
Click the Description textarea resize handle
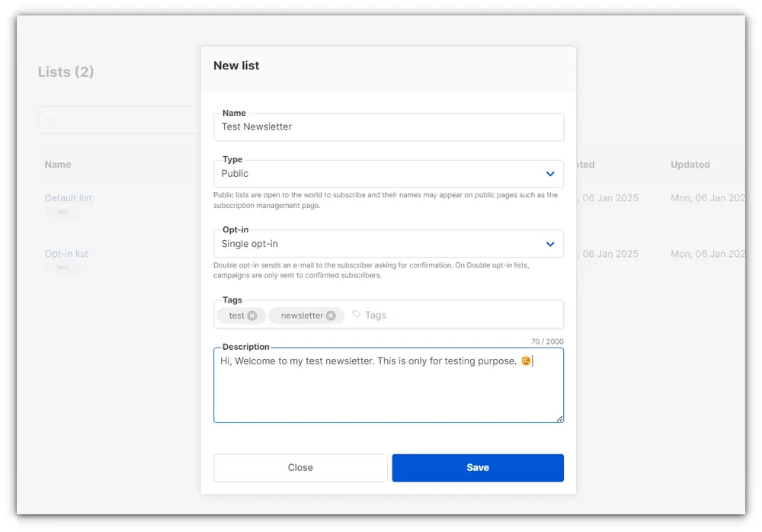561,419
